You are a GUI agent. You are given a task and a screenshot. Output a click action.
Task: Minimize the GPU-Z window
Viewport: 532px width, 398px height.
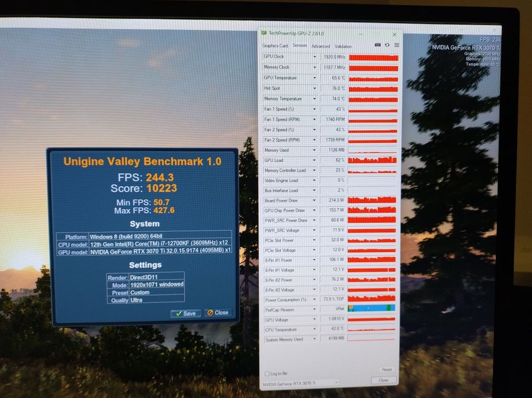click(x=361, y=34)
